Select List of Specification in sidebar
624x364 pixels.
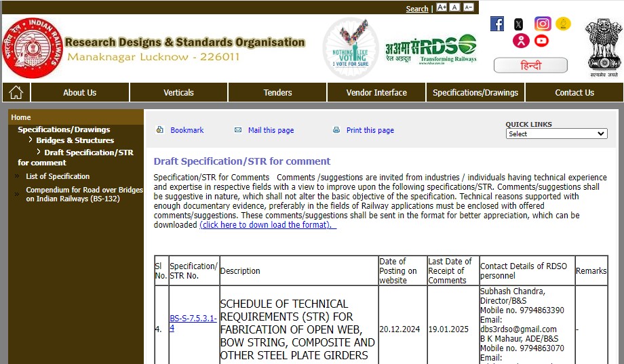pyautogui.click(x=58, y=176)
